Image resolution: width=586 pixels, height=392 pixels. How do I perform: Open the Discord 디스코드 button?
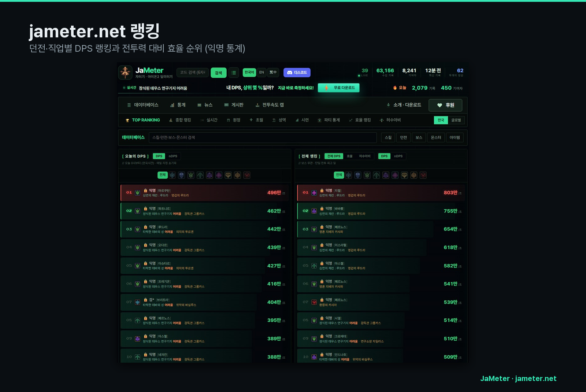tap(297, 73)
